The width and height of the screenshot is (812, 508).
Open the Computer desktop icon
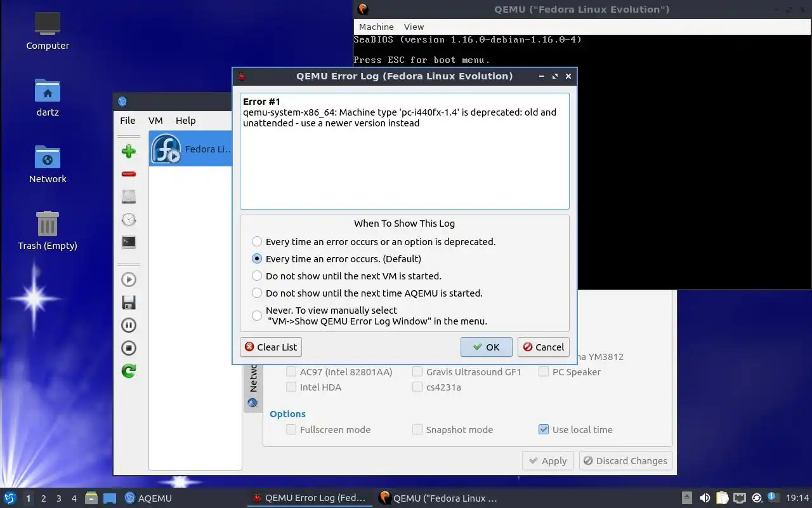coord(48,31)
